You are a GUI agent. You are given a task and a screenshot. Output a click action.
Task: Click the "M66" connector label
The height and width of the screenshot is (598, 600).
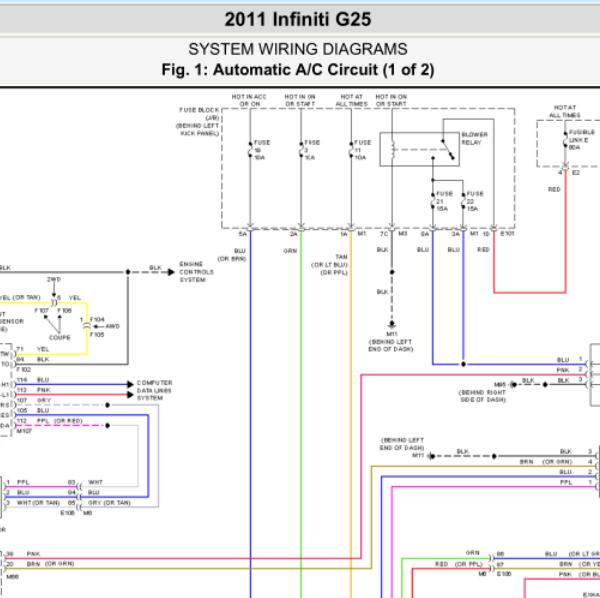click(x=13, y=577)
